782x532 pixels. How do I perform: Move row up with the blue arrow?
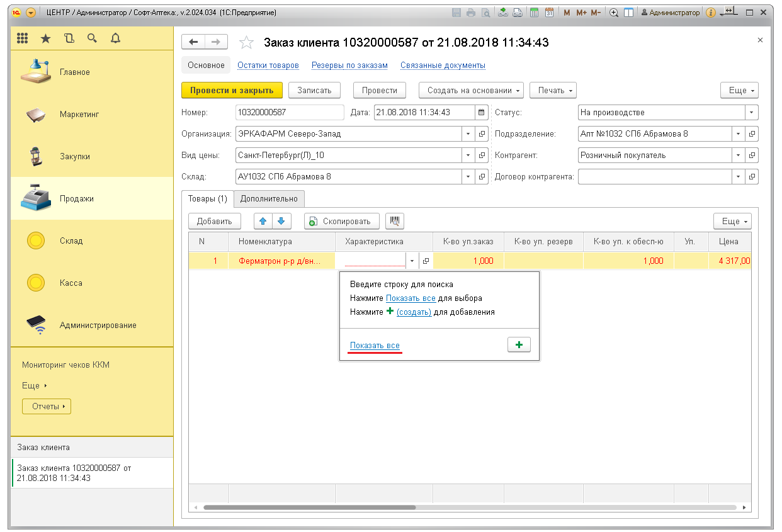click(263, 221)
